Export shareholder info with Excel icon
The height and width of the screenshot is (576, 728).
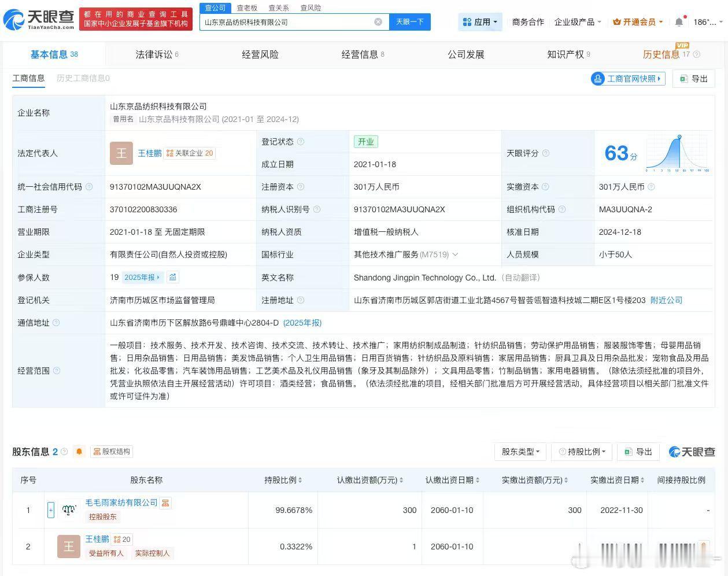coord(638,452)
